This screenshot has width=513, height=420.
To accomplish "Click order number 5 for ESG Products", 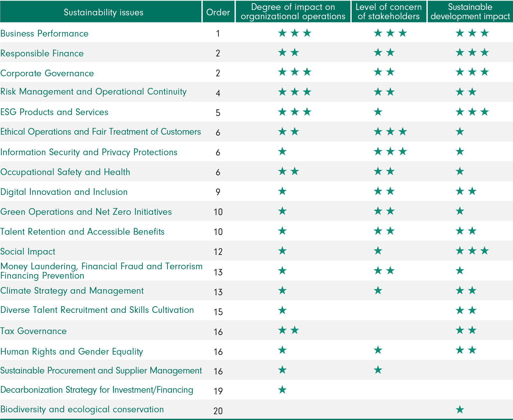I will pyautogui.click(x=218, y=113).
